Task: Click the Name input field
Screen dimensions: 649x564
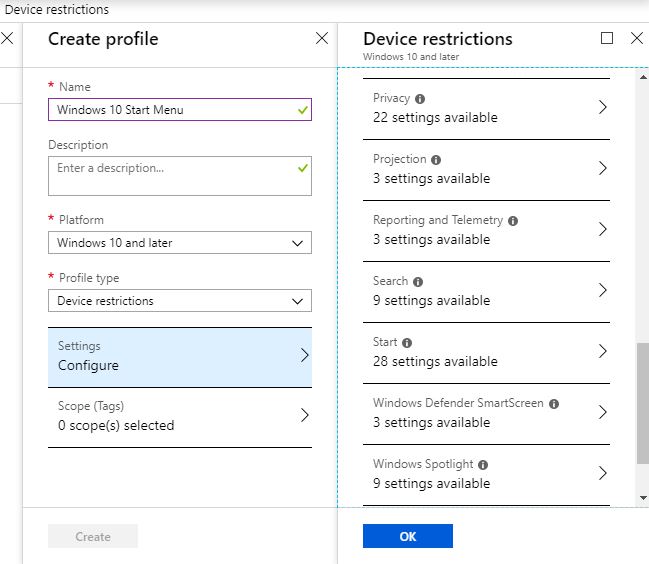Action: 172,110
